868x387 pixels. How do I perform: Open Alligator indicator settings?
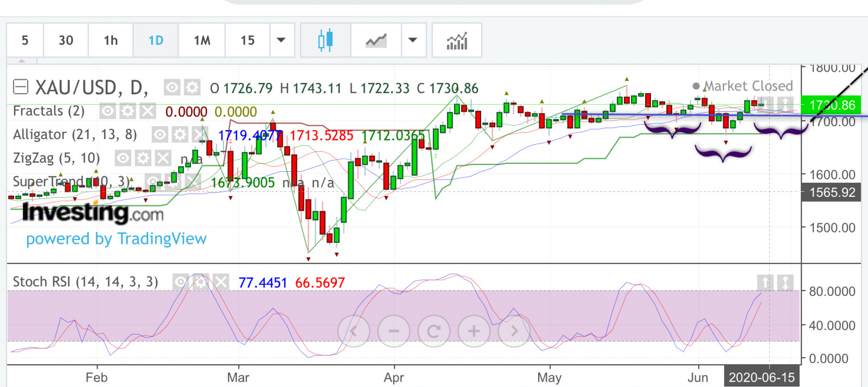point(180,134)
